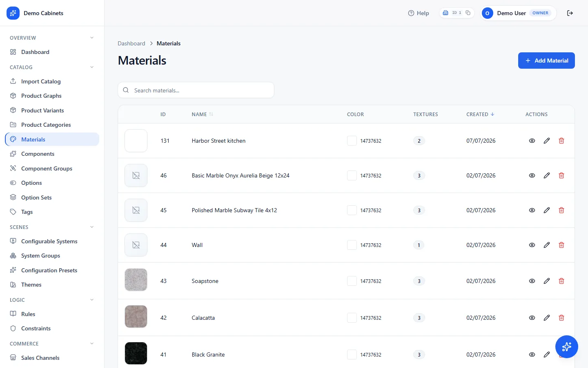Screen dimensions: 588x368
Task: Delete the Calacatta material
Action: [561, 318]
